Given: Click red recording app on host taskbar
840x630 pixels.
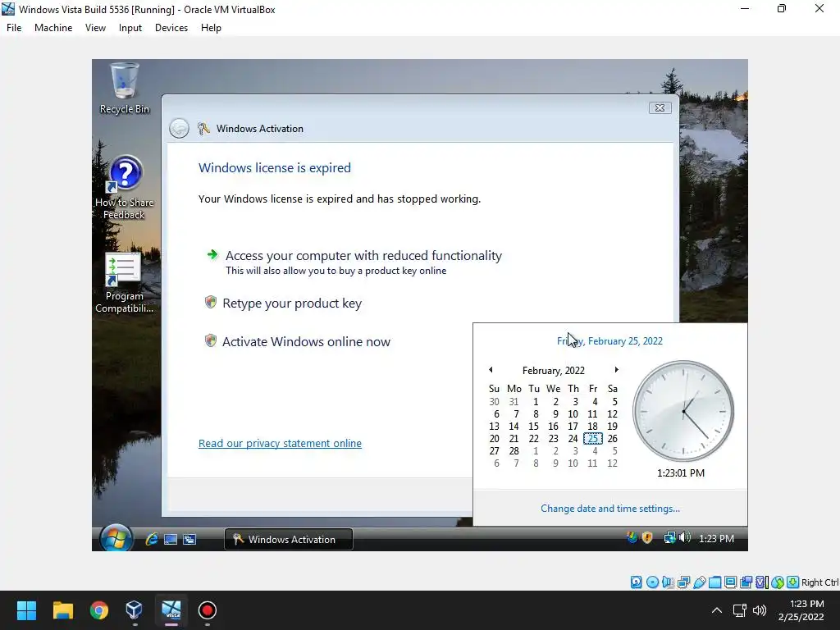Looking at the screenshot, I should (208, 610).
